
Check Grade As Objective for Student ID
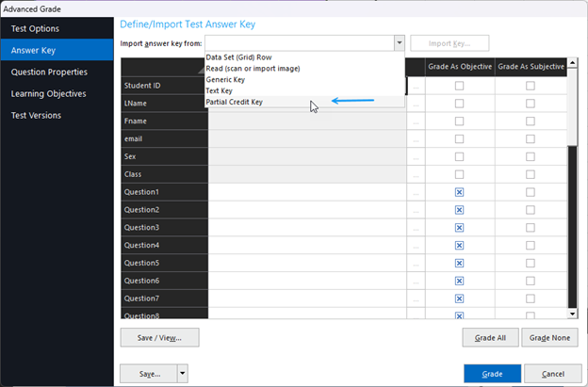pos(459,86)
